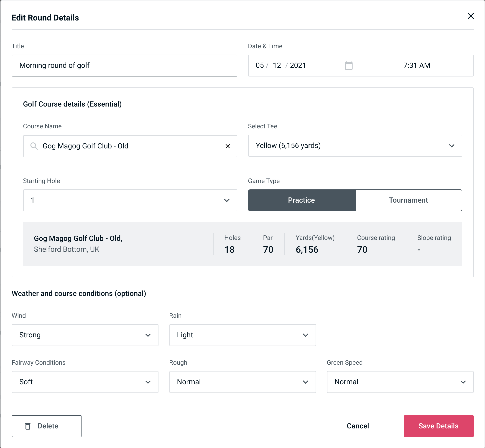Click the Save Details button

click(x=438, y=426)
